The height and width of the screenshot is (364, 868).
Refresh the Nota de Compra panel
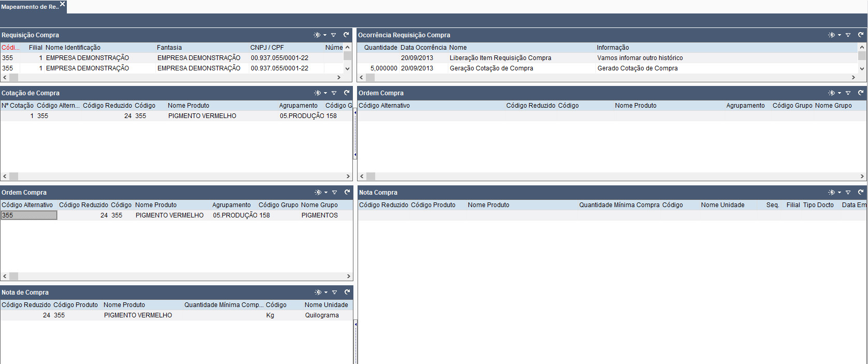click(347, 292)
